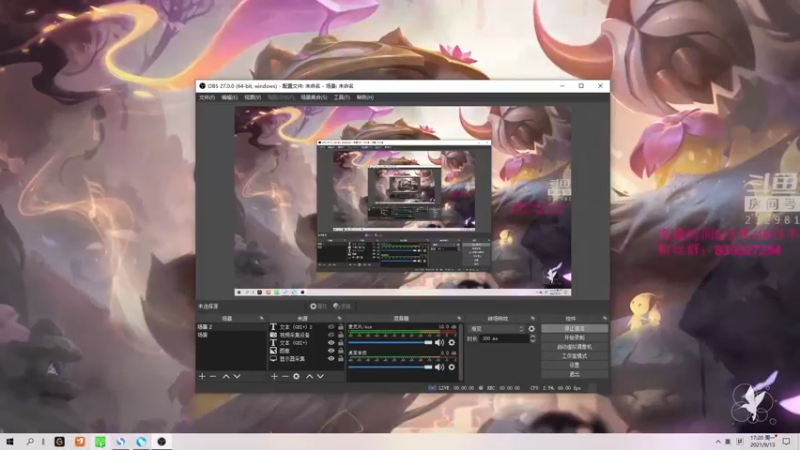Viewport: 800px width, 450px height.
Task: Click the settings button in controls
Action: [x=574, y=365]
